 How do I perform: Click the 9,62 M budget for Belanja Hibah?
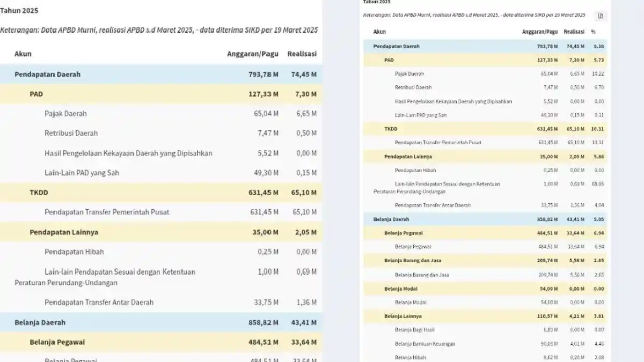pyautogui.click(x=551, y=357)
